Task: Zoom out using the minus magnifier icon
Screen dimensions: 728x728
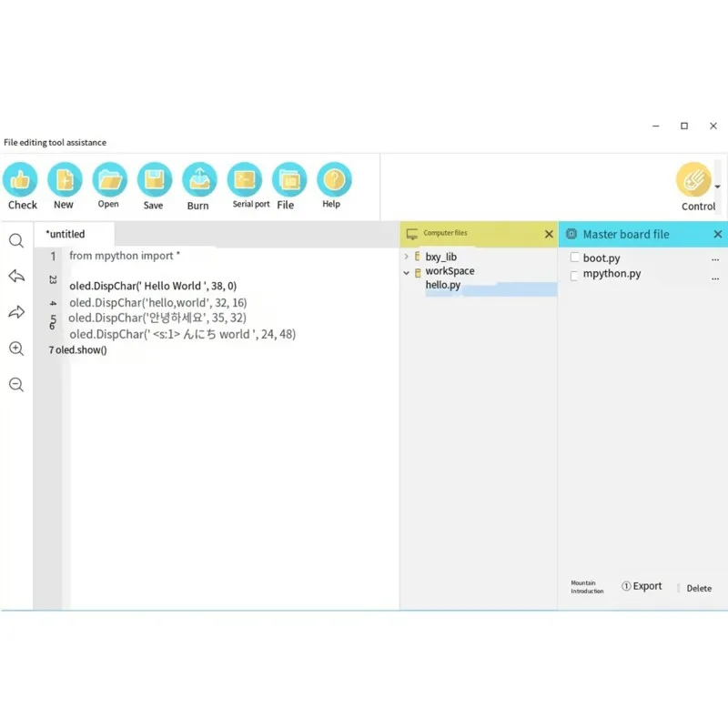Action: tap(16, 384)
